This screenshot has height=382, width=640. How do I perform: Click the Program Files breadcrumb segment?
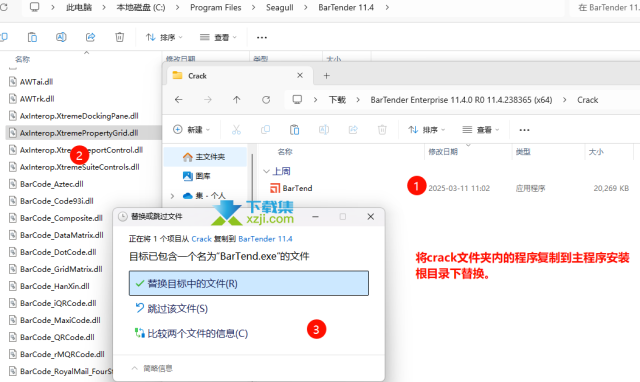[216, 7]
